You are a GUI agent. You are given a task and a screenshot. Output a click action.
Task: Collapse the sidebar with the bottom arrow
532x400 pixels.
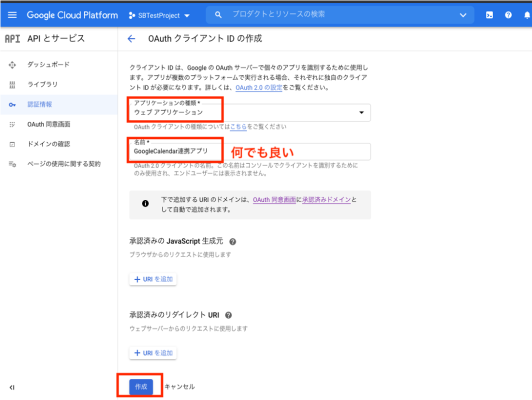12,387
